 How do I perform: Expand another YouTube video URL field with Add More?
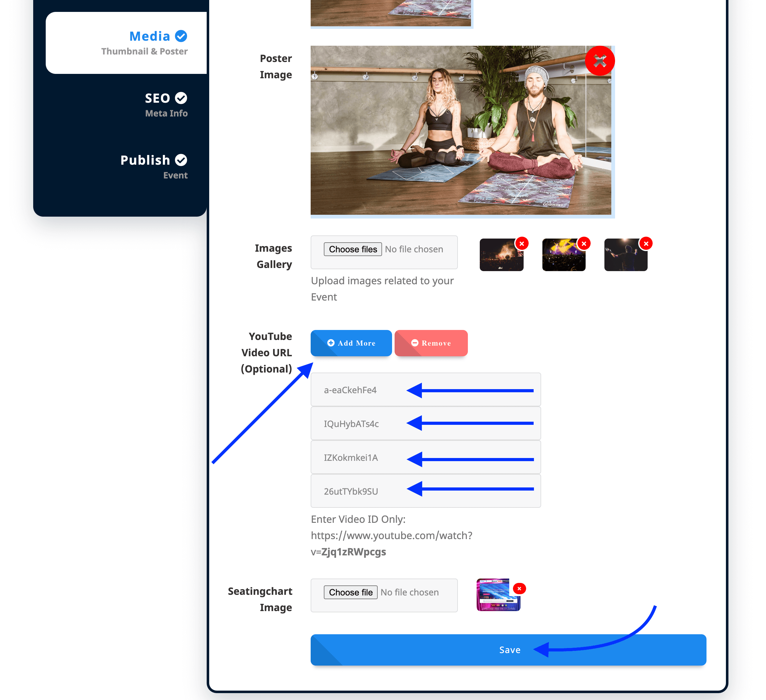click(351, 342)
